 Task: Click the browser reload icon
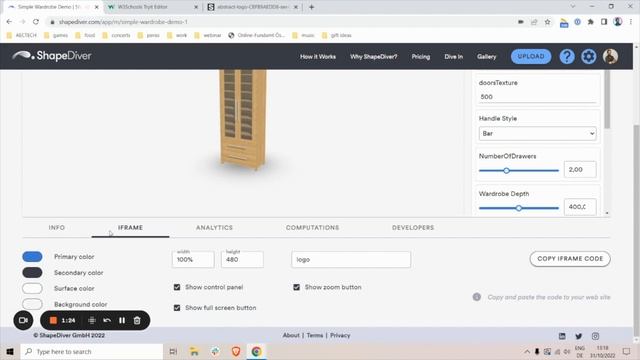click(x=36, y=22)
